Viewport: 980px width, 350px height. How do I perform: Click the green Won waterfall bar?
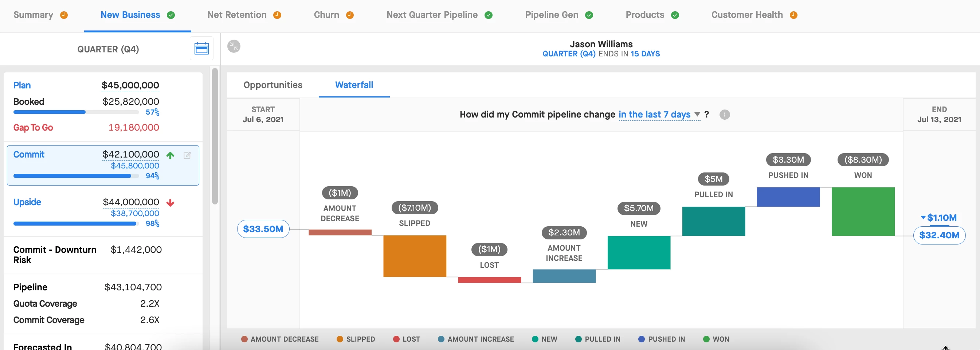point(862,211)
